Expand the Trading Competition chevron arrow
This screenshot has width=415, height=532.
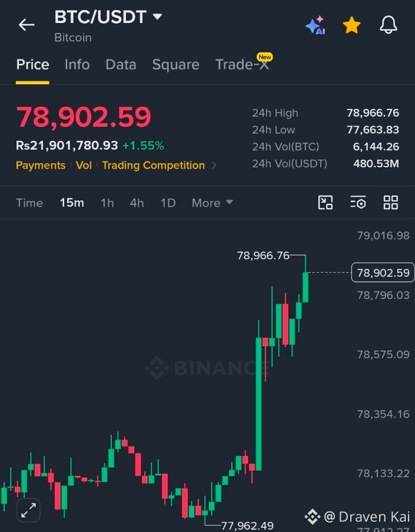tap(214, 165)
